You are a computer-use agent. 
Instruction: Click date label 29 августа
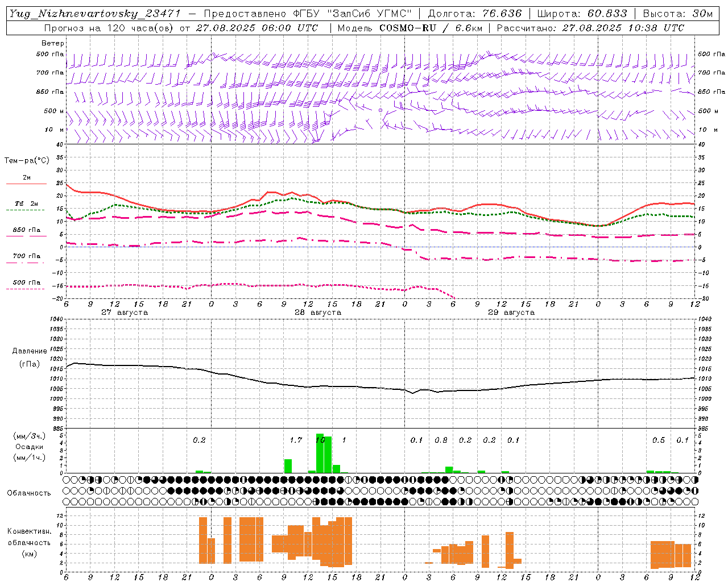[x=511, y=313]
